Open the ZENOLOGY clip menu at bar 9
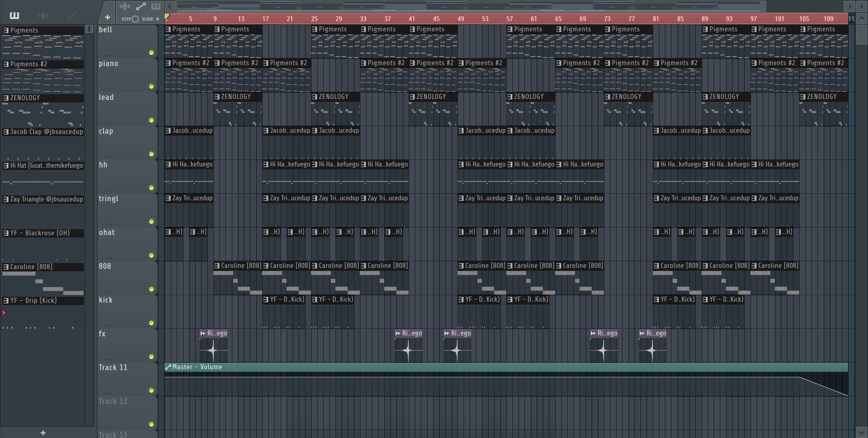This screenshot has height=438, width=868. click(x=217, y=97)
